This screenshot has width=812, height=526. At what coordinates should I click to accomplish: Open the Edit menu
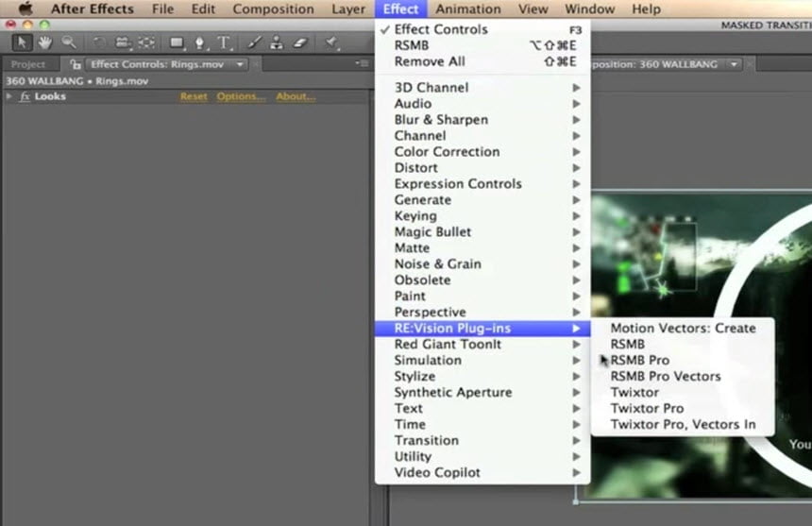(203, 8)
